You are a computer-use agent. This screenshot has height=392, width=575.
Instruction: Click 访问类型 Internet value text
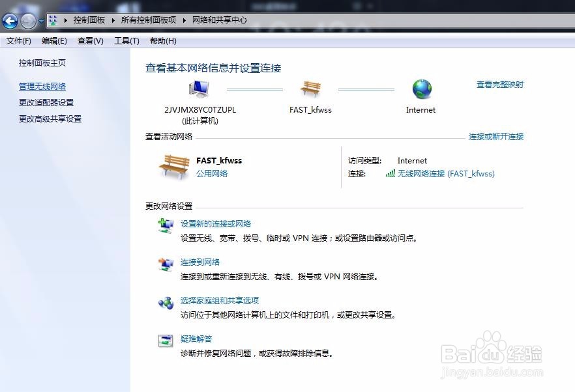[x=412, y=161]
